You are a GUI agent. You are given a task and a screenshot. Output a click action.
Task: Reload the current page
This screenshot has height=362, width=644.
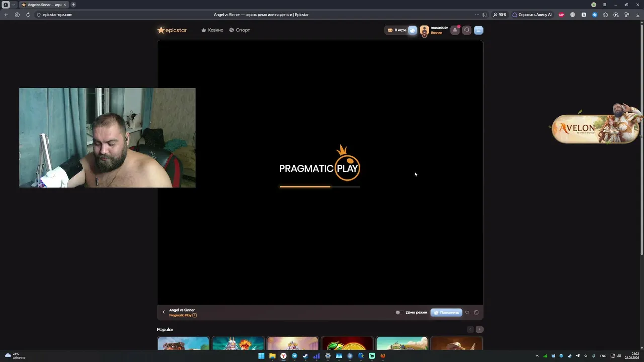pos(28,15)
